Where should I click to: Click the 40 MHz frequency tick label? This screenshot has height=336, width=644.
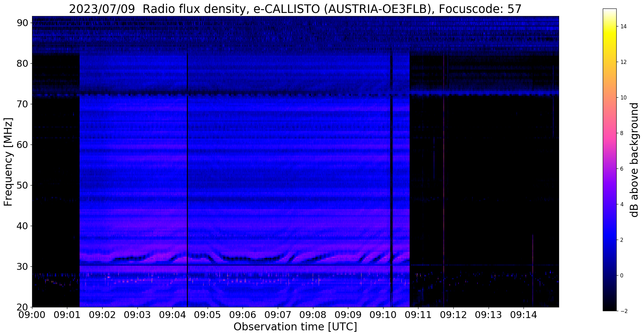point(23,226)
